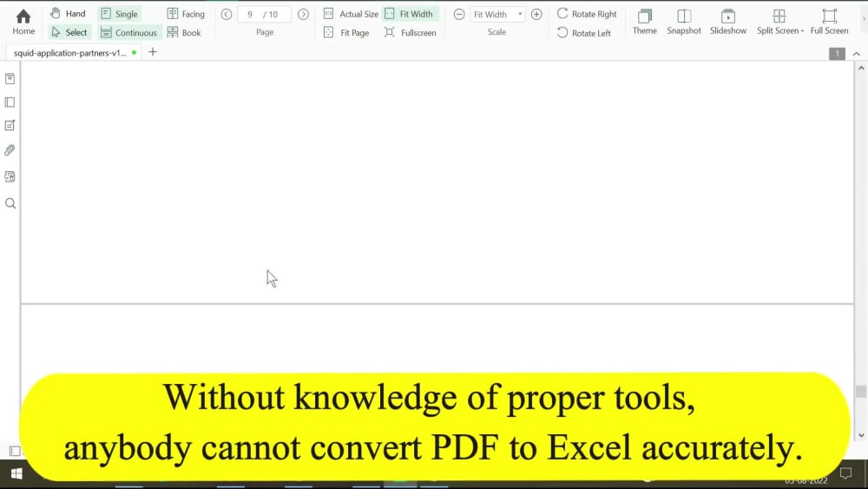868x489 pixels.
Task: Click the vertical scrollbar up arrow
Action: pyautogui.click(x=861, y=68)
